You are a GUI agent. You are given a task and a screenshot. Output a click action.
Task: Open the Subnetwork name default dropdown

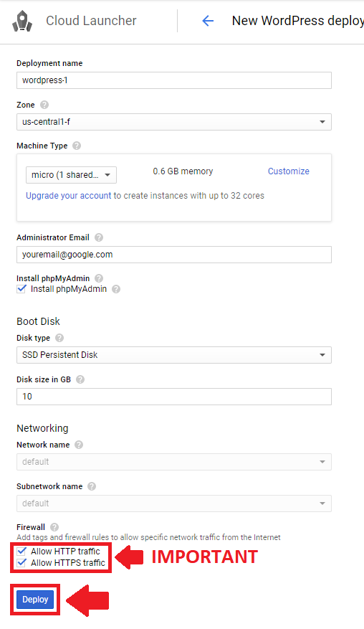point(174,503)
